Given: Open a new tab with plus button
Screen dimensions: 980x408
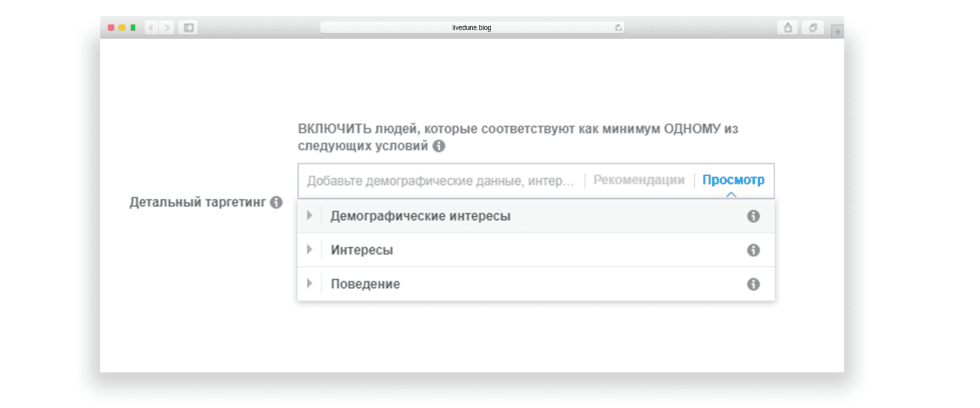Looking at the screenshot, I should pyautogui.click(x=837, y=32).
